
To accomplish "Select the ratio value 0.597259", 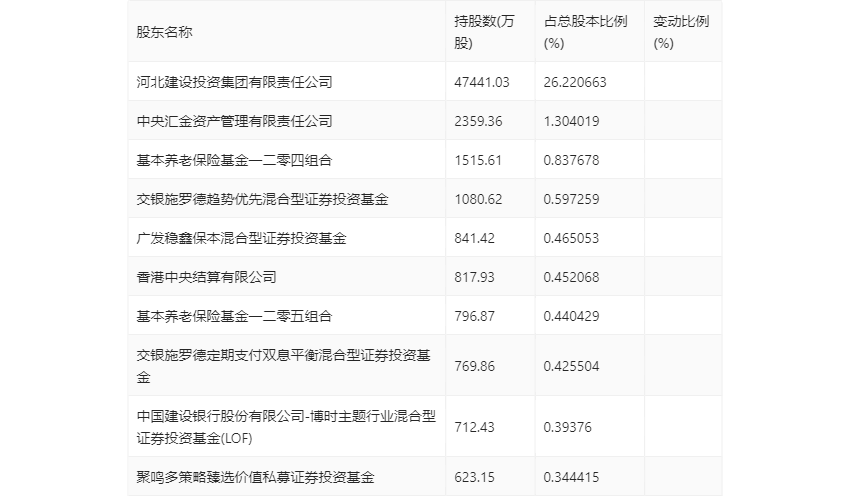I will (x=571, y=199).
